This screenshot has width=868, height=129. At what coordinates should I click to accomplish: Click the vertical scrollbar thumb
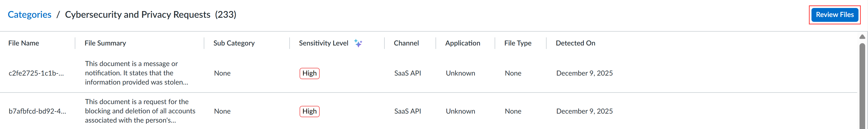point(862,84)
